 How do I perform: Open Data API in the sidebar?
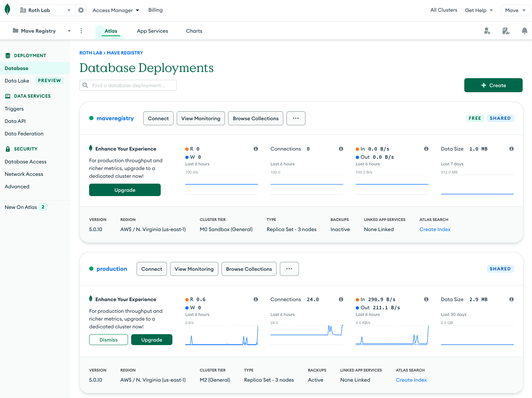click(x=15, y=121)
